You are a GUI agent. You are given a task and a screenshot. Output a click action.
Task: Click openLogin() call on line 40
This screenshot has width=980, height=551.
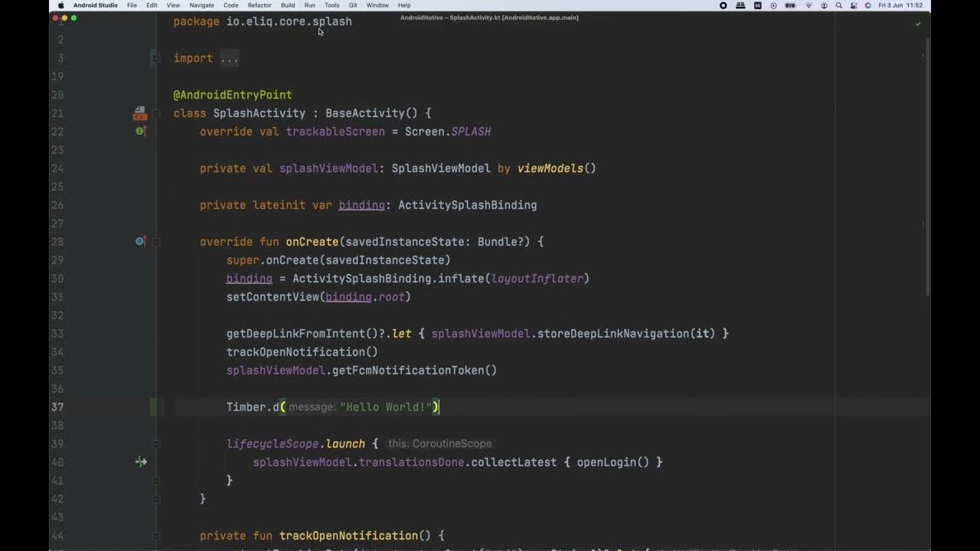(613, 462)
